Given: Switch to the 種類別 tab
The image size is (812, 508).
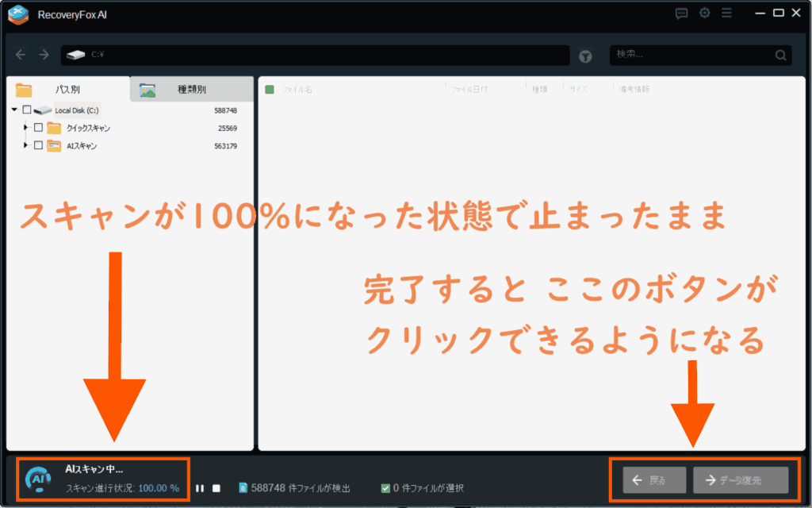Looking at the screenshot, I should (191, 90).
